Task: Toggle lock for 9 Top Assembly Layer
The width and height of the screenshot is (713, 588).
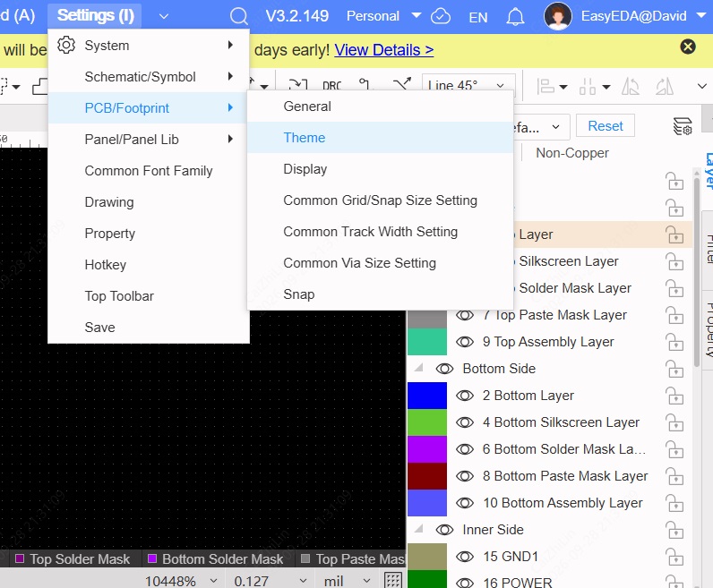Action: coord(674,342)
